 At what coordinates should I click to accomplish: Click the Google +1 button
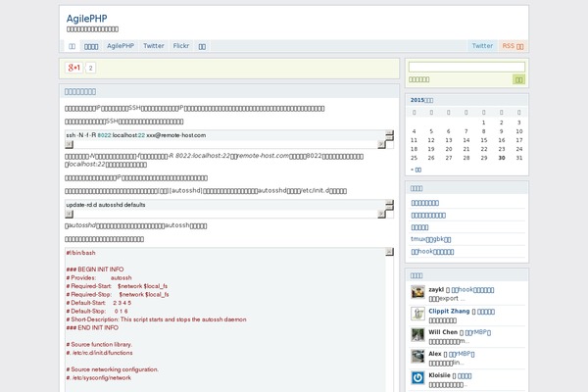pos(73,68)
